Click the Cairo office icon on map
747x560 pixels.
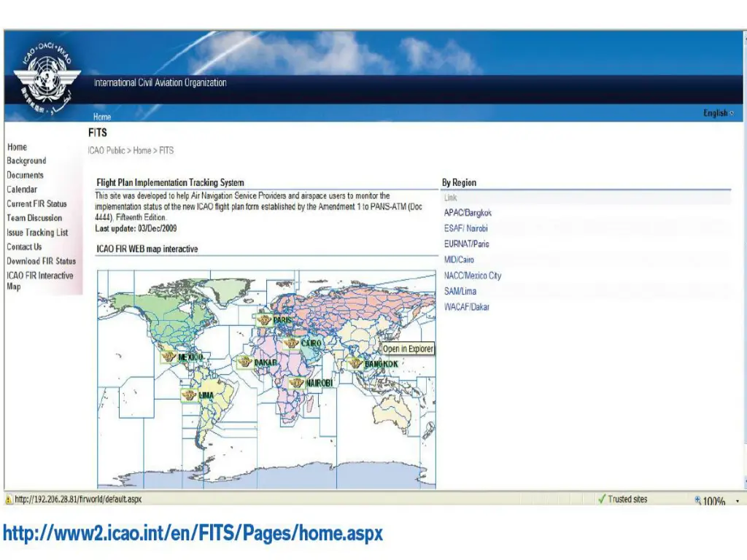(290, 343)
